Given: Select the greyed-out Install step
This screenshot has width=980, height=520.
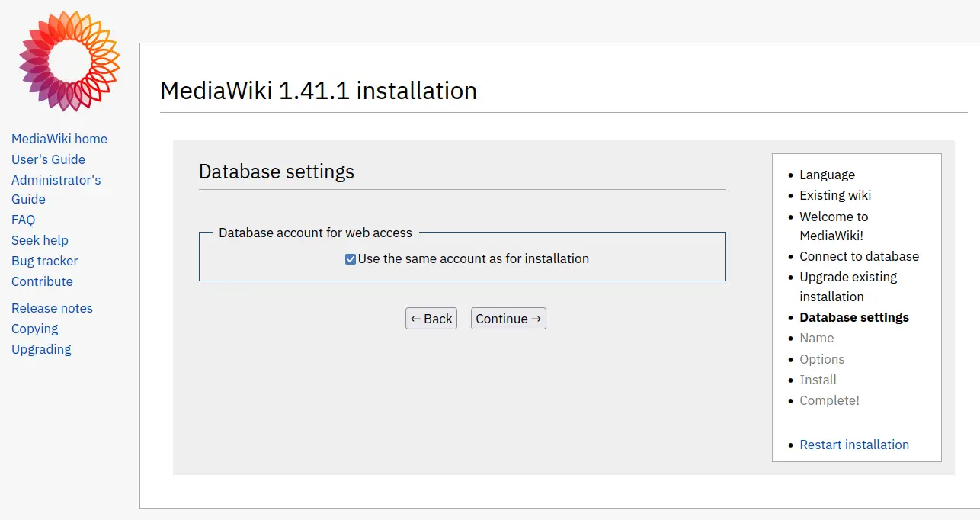Looking at the screenshot, I should [818, 380].
